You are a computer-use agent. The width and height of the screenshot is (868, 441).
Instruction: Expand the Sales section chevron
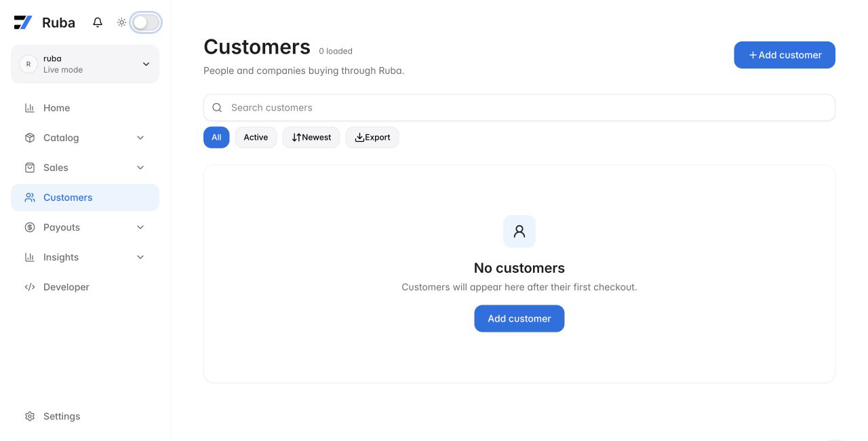(140, 168)
